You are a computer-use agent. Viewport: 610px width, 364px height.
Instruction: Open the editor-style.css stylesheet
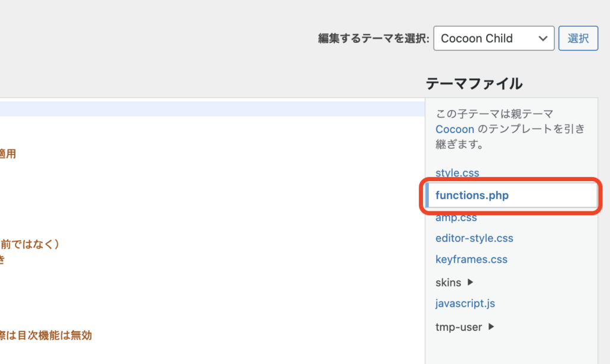(x=474, y=238)
